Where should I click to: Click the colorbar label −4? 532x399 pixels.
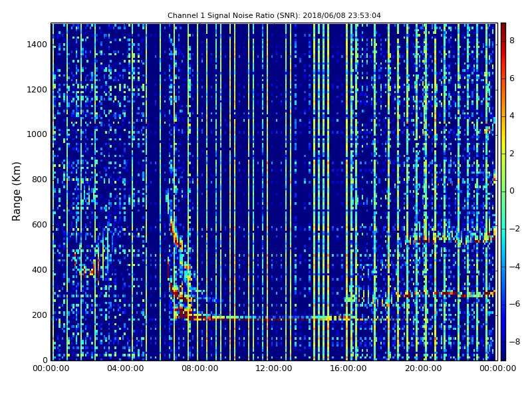514,267
